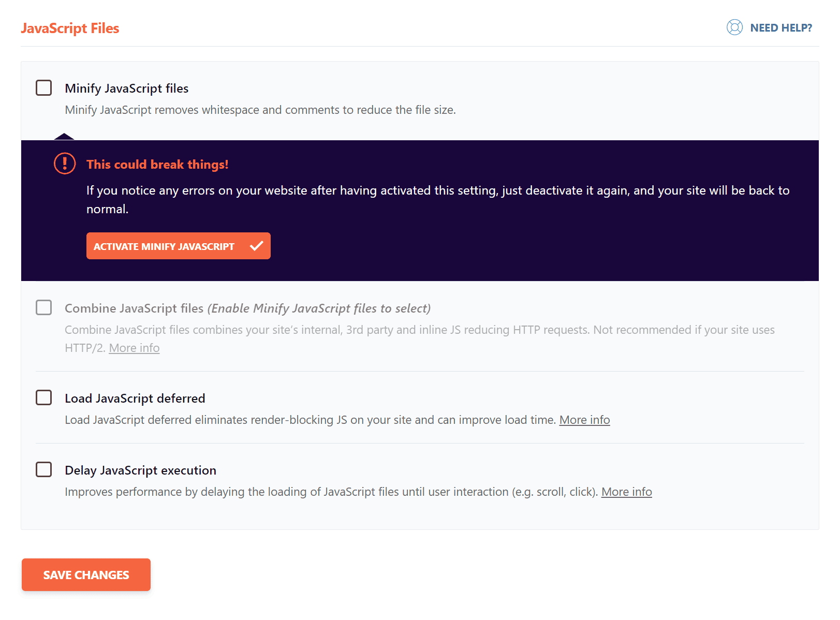Toggle Combine JavaScript files checkbox
This screenshot has width=840, height=620.
click(44, 307)
